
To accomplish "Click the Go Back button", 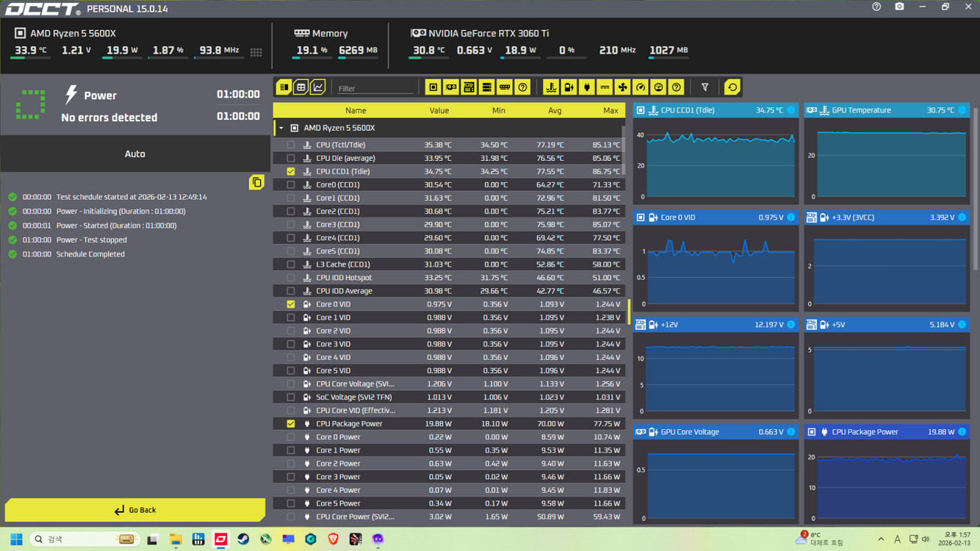I will (x=135, y=510).
